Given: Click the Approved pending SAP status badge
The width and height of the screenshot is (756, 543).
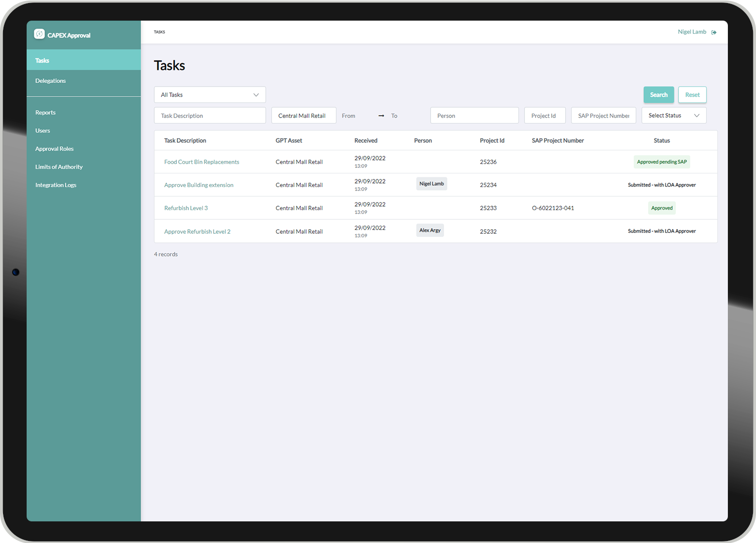Looking at the screenshot, I should pyautogui.click(x=662, y=162).
